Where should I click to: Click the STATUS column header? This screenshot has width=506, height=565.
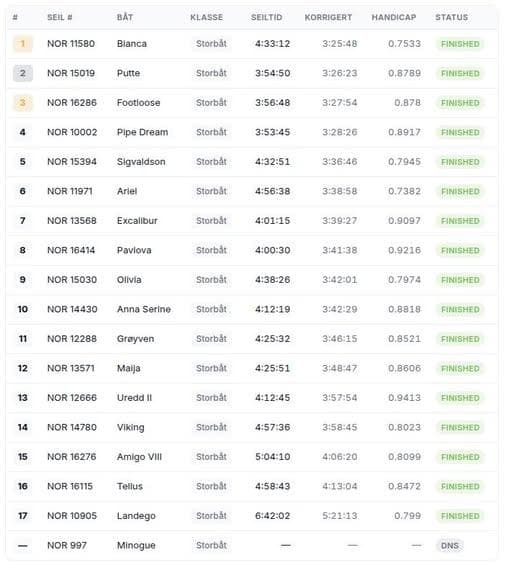point(452,17)
